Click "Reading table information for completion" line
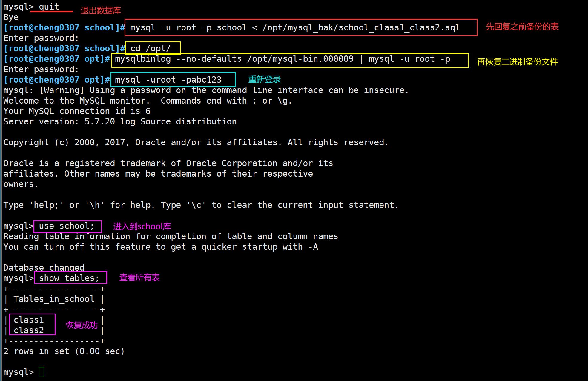 point(171,236)
